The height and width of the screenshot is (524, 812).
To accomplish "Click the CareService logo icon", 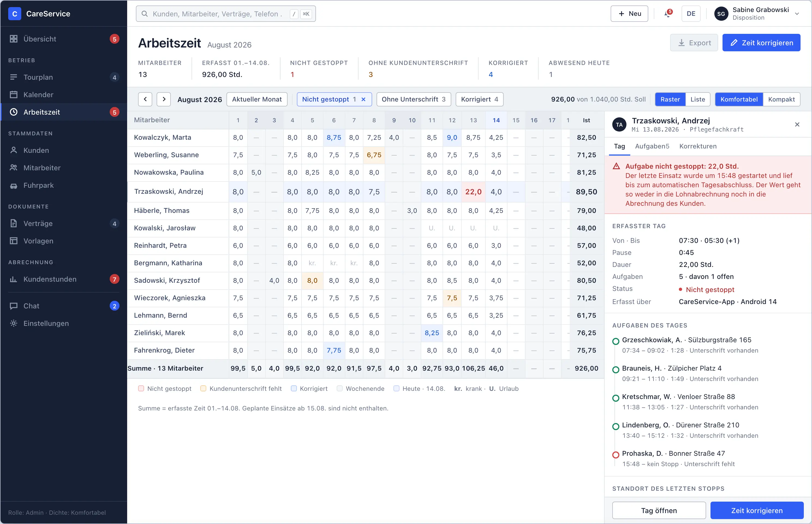I will click(x=15, y=14).
